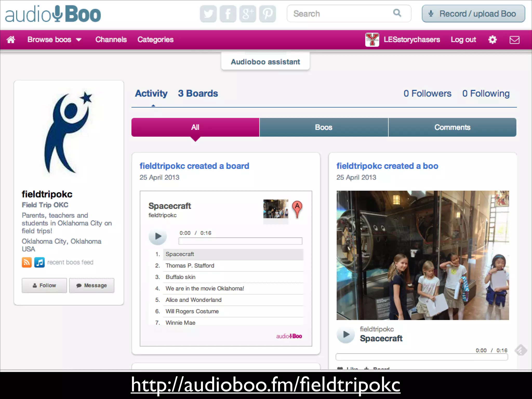The image size is (532, 399).
Task: Click the Follow button
Action: click(x=44, y=285)
